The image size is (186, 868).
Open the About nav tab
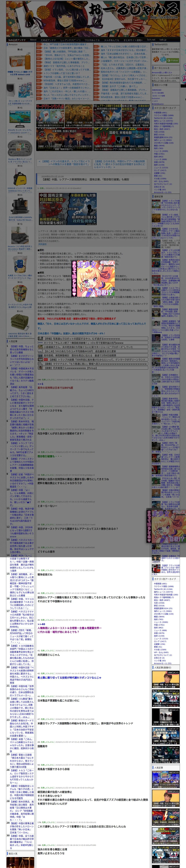click(33, 40)
